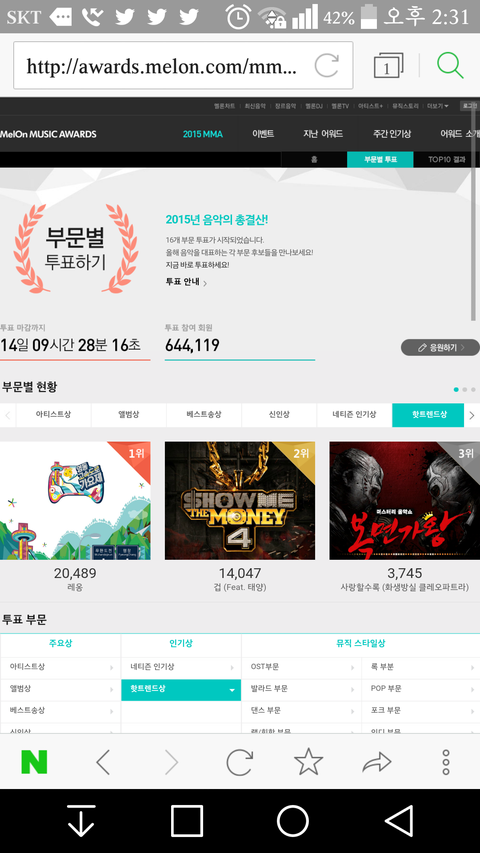Open the 2015 MMA menu item
The image size is (480, 853).
(202, 134)
